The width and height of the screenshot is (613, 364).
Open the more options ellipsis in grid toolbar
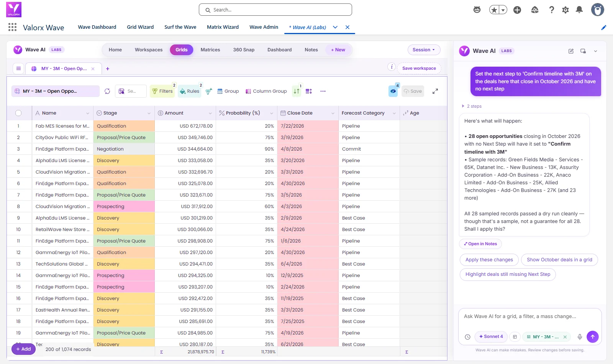pyautogui.click(x=323, y=91)
